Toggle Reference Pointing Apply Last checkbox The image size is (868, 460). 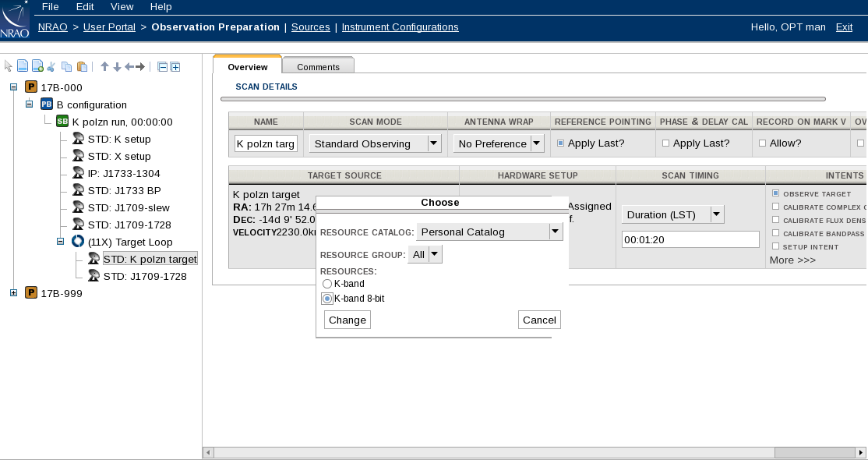tap(560, 143)
